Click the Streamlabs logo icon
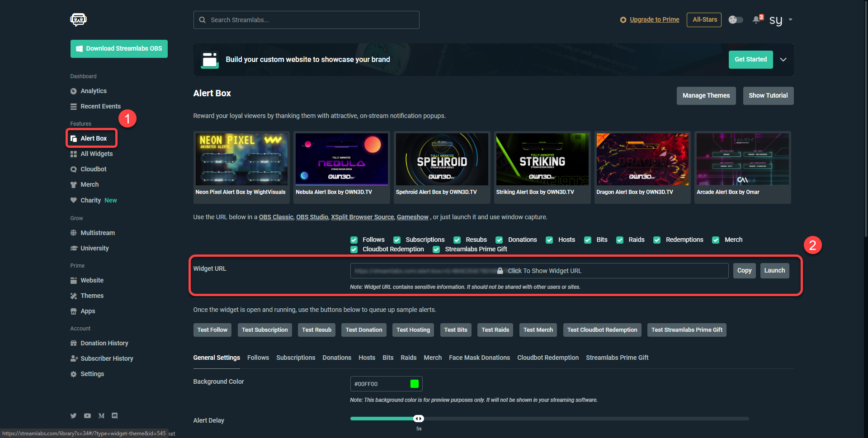Viewport: 868px width, 438px height. click(x=78, y=19)
